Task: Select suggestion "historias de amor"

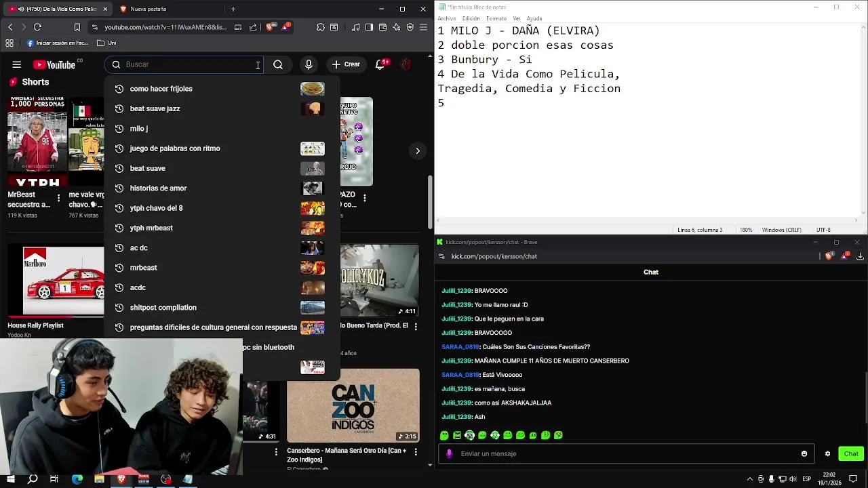Action: click(222, 188)
